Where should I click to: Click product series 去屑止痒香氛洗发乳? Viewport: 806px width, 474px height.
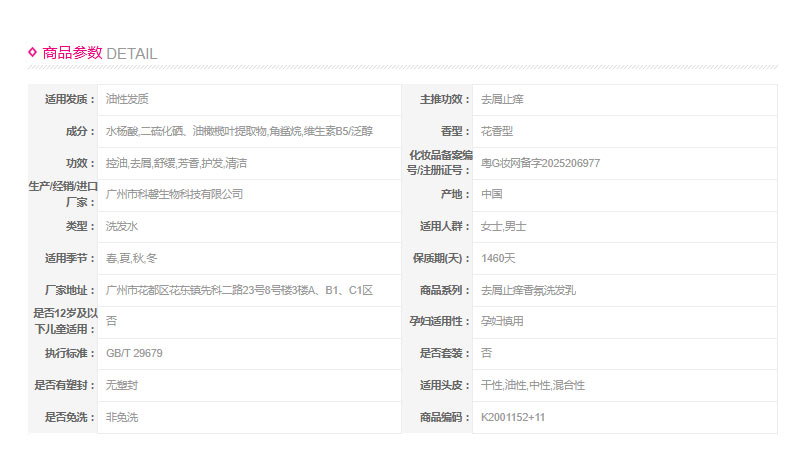click(x=528, y=290)
